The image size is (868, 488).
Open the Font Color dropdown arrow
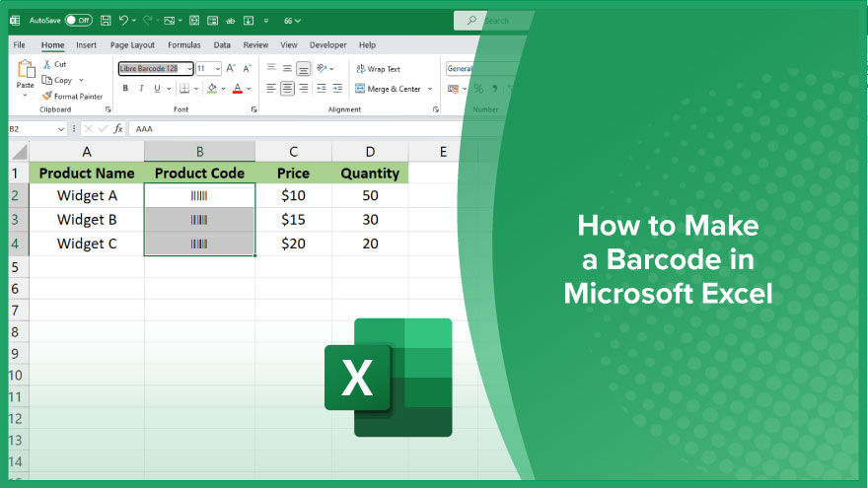(250, 89)
